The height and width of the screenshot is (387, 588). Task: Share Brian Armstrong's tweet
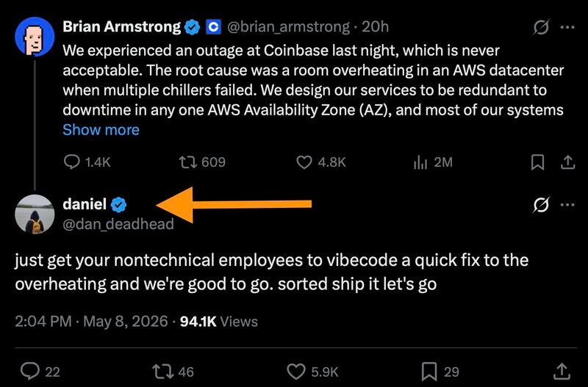[x=567, y=162]
